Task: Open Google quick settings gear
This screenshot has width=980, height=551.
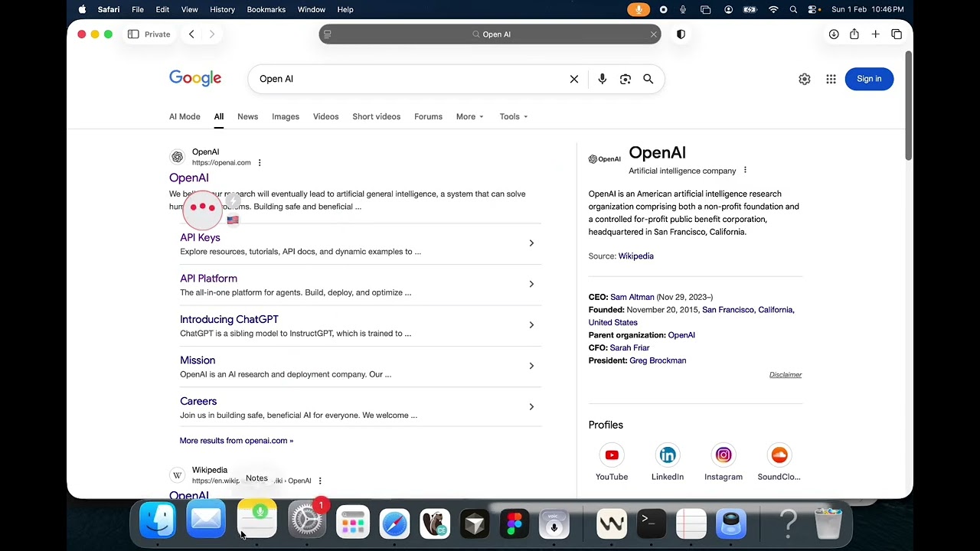Action: pos(805,79)
